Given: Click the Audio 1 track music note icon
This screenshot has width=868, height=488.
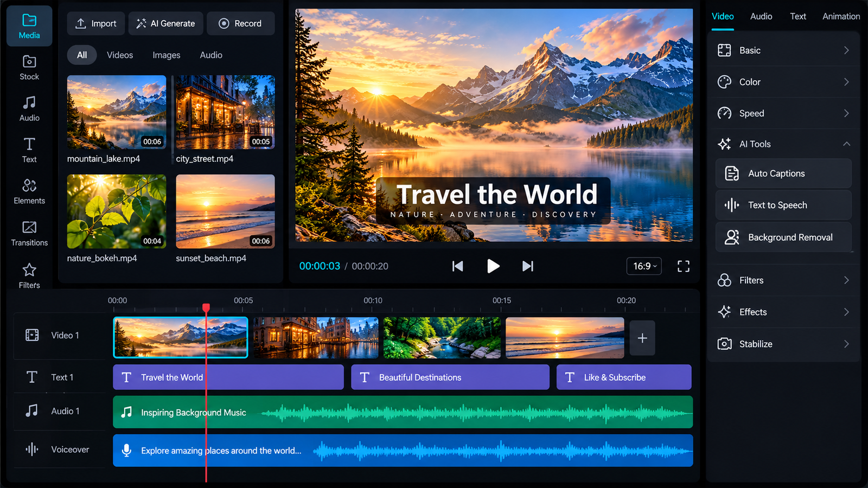Looking at the screenshot, I should [32, 410].
